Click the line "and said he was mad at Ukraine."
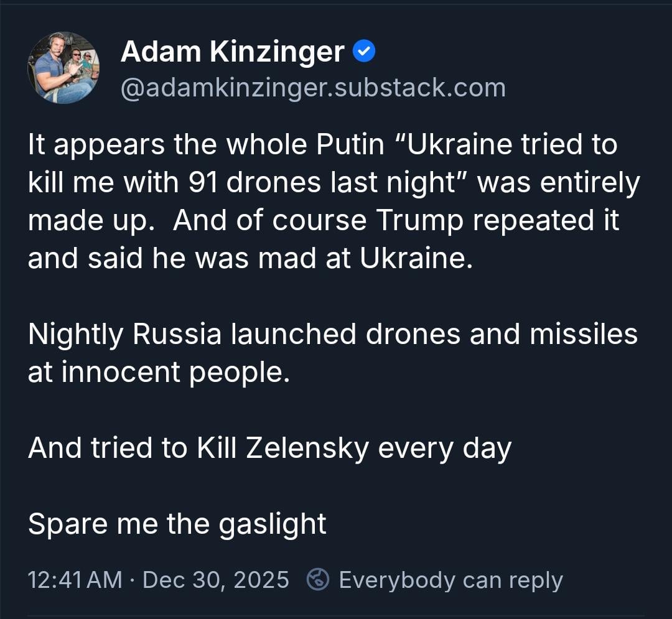Screen dimensions: 672x619 (x=250, y=259)
